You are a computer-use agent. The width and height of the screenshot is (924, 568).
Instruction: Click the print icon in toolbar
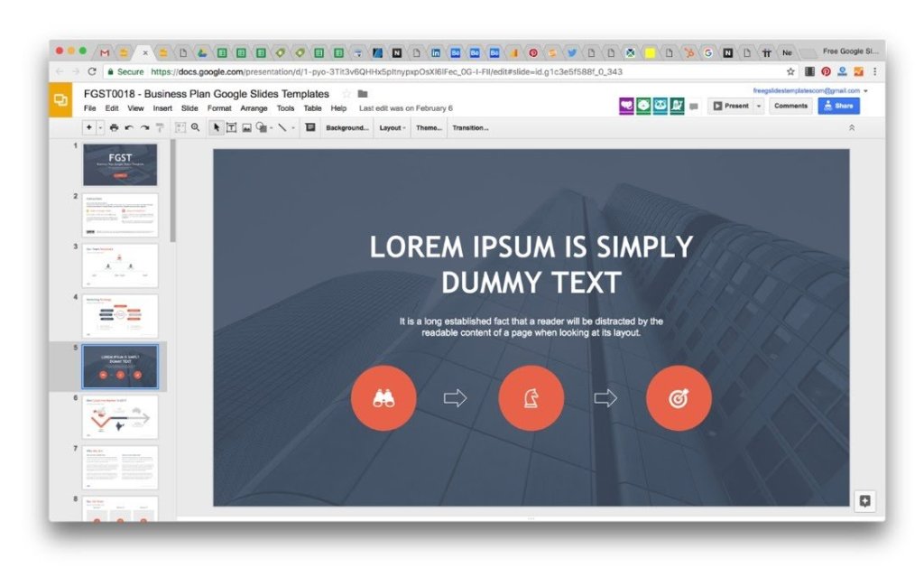[x=114, y=128]
